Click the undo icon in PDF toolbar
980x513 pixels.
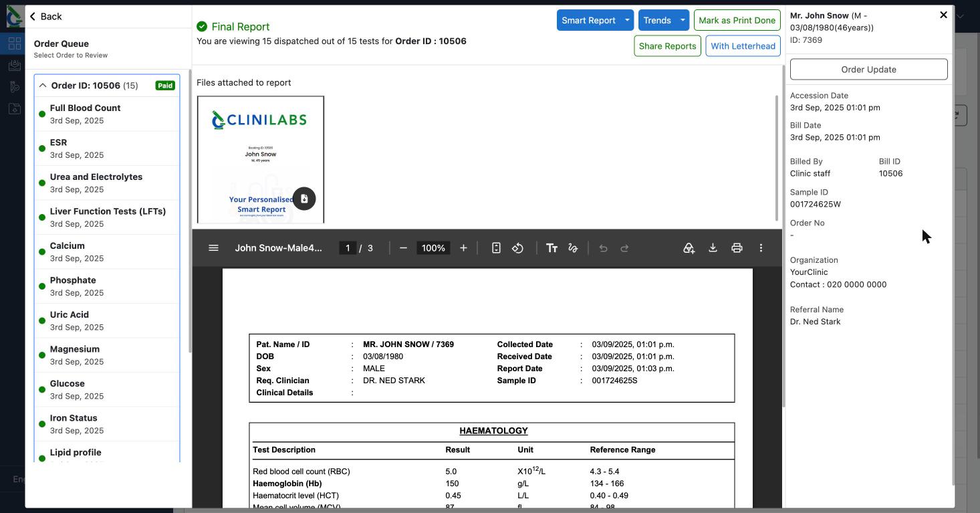point(603,248)
